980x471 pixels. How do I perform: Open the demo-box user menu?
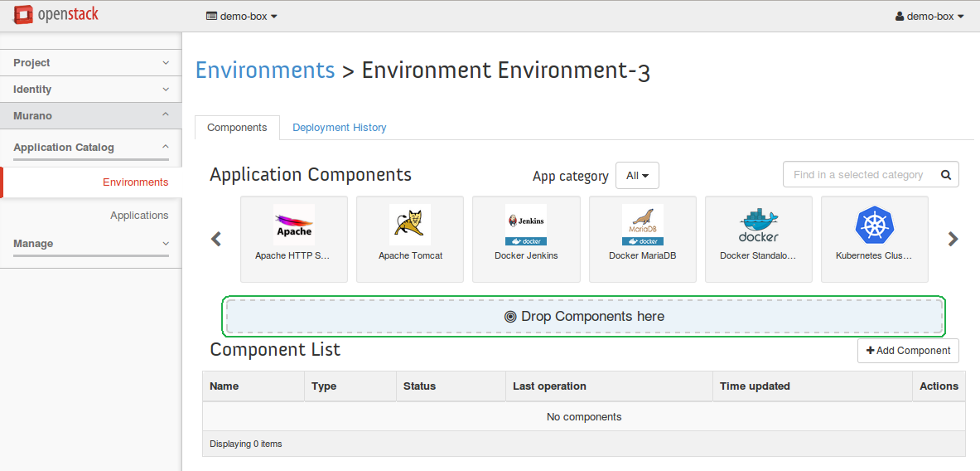[929, 16]
